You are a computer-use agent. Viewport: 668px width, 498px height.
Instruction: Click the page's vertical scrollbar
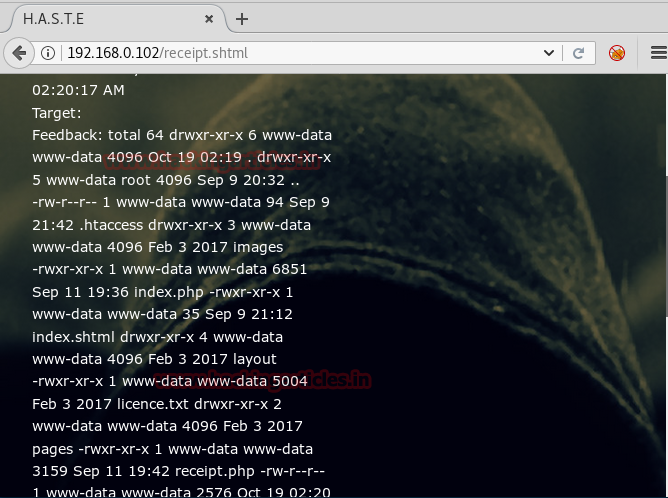click(666, 246)
